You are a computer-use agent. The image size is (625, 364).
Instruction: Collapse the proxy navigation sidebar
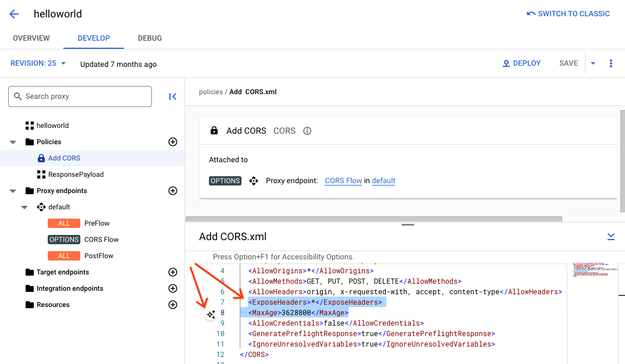pos(172,97)
